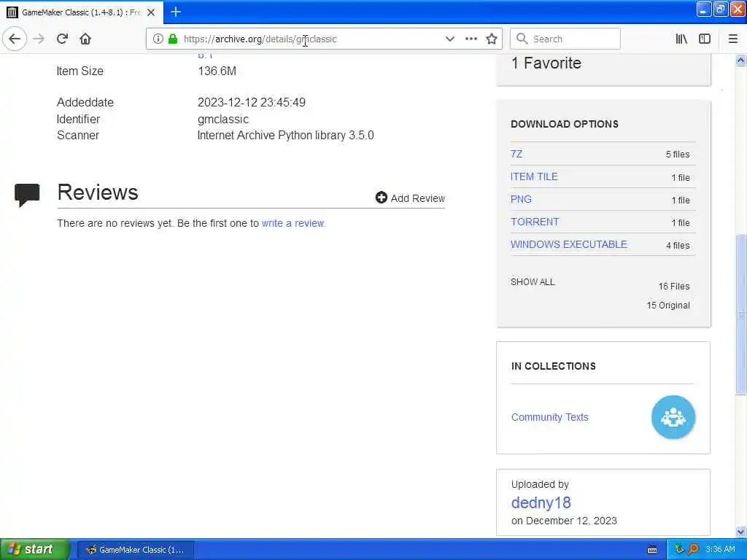Click the '5 files' count beside 7Z
Viewport: 747px width, 560px height.
(678, 155)
